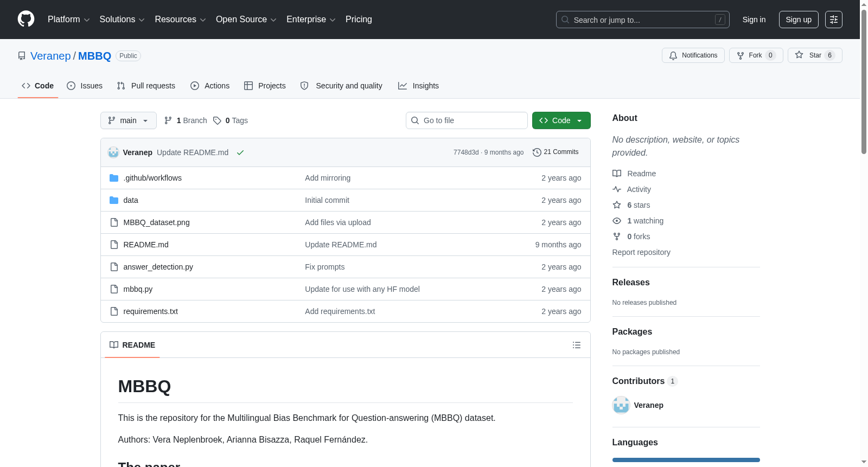Click the Contributors heading link
Viewport: 868px width, 467px height.
(x=645, y=381)
